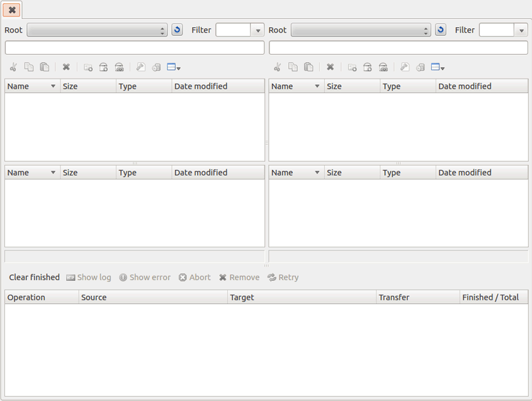Close the tab using the X button at top left

12,10
